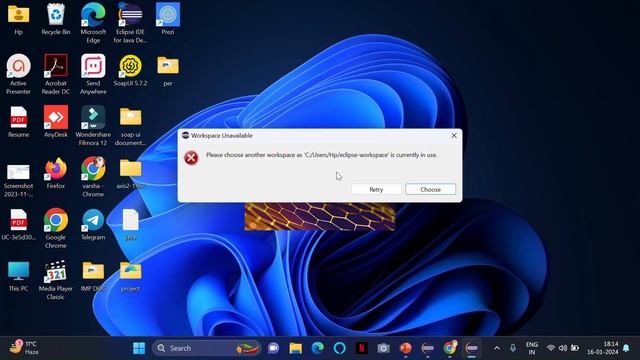Close the Workspace Unavailable dialog
Viewport: 640px width, 360px height.
[x=454, y=136]
